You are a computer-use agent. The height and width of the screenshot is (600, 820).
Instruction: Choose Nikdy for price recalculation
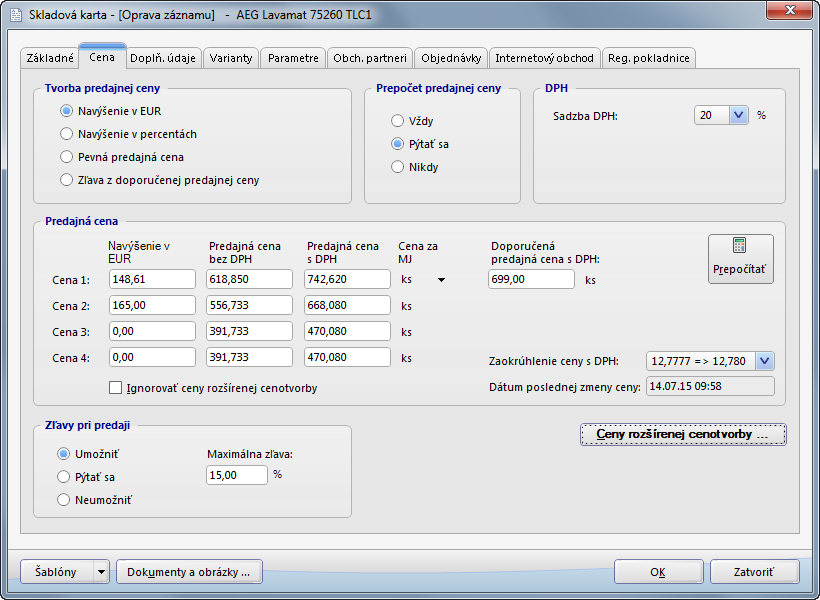(x=397, y=167)
